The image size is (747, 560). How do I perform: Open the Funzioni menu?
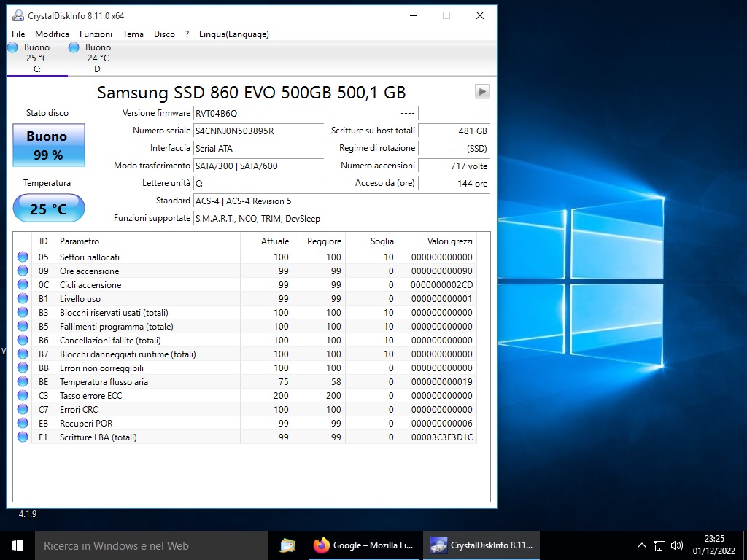pos(96,34)
